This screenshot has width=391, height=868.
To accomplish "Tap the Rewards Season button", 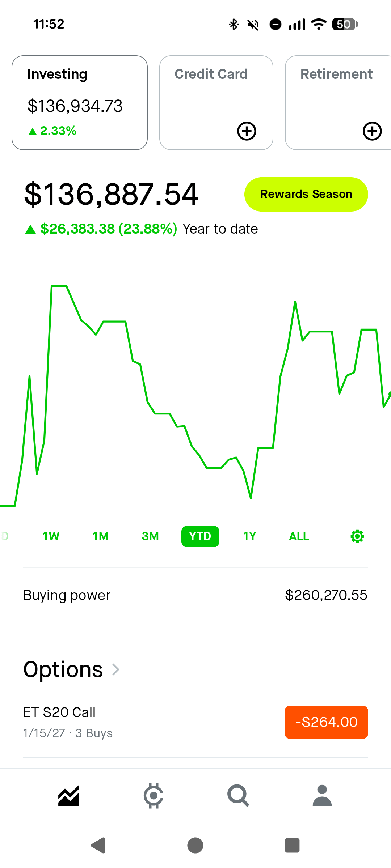I will (x=306, y=194).
